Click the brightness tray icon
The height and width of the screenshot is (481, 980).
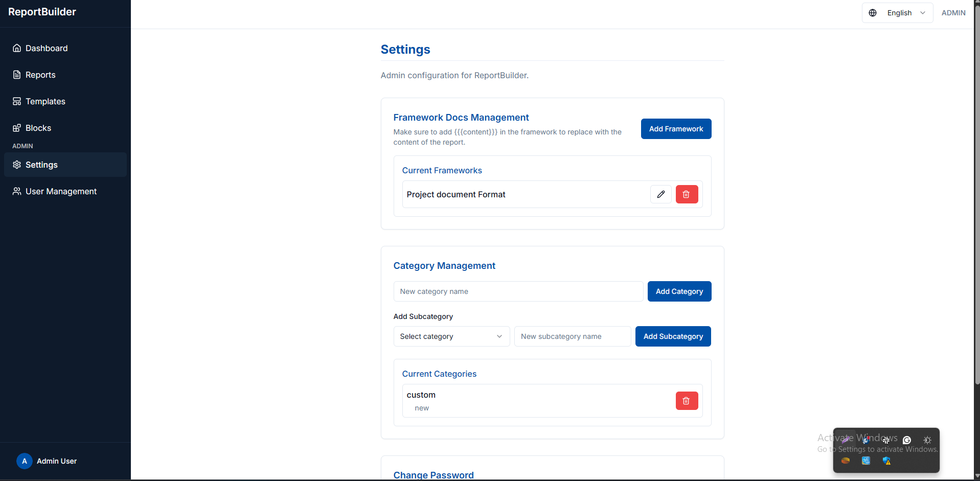(927, 440)
